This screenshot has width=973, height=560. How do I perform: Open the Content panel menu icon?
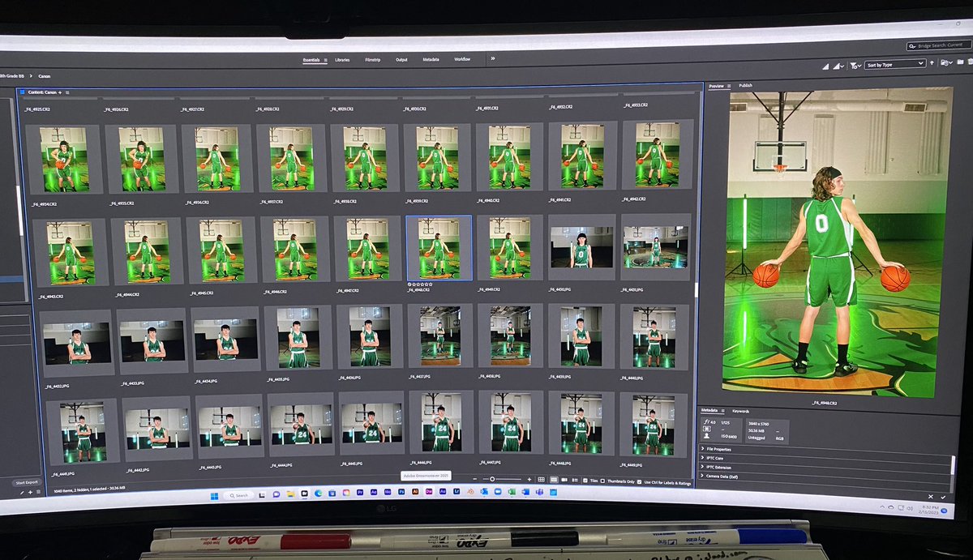(67, 92)
